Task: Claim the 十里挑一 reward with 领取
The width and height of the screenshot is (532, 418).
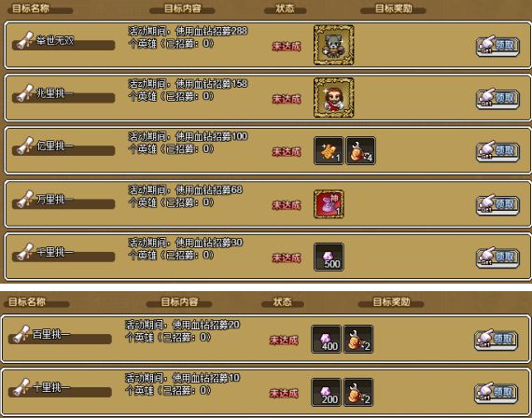Action: click(x=496, y=393)
